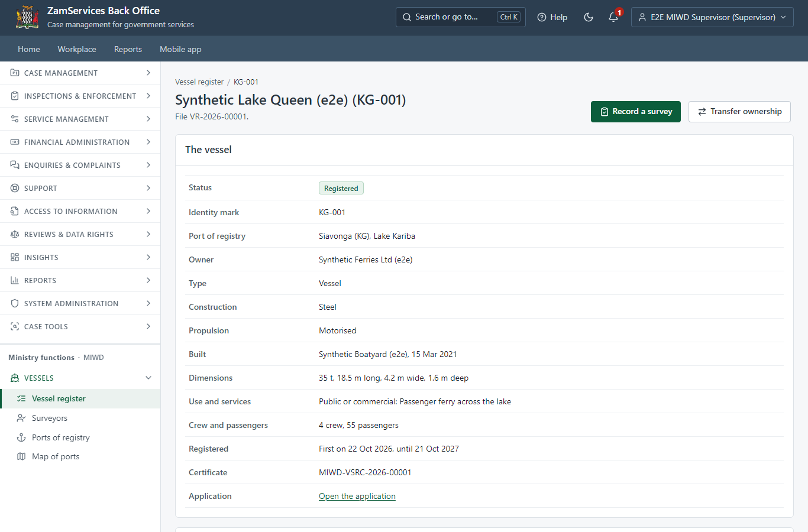Image resolution: width=808 pixels, height=532 pixels.
Task: Click the System Administration shield icon
Action: pos(15,303)
